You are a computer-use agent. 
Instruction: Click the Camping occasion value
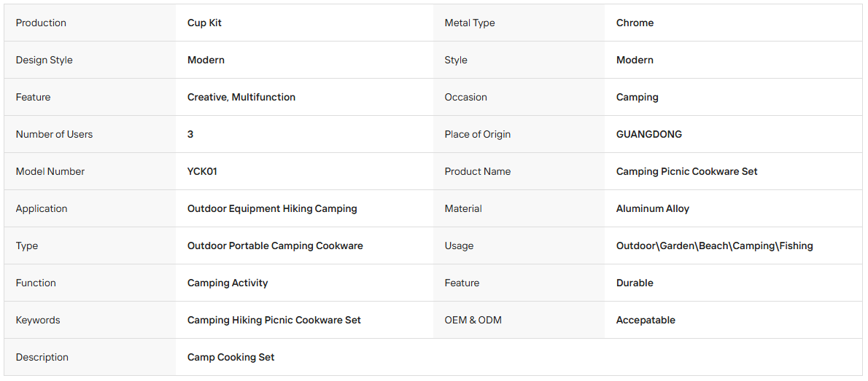click(638, 97)
